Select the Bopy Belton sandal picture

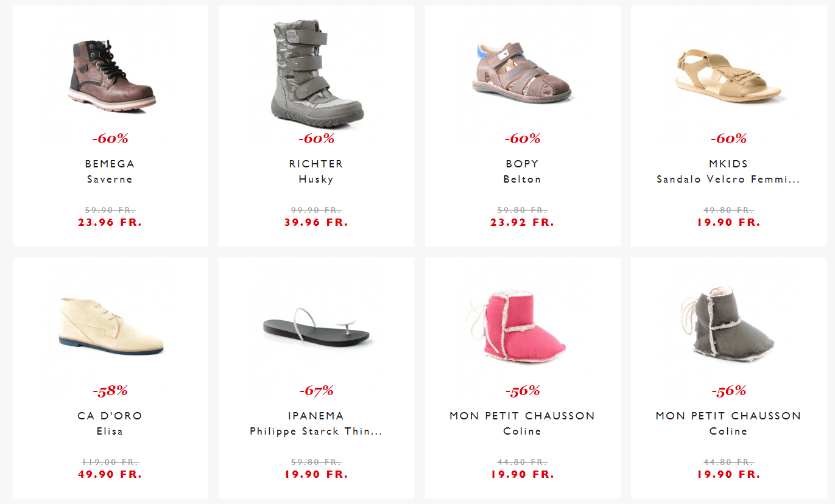[522, 73]
